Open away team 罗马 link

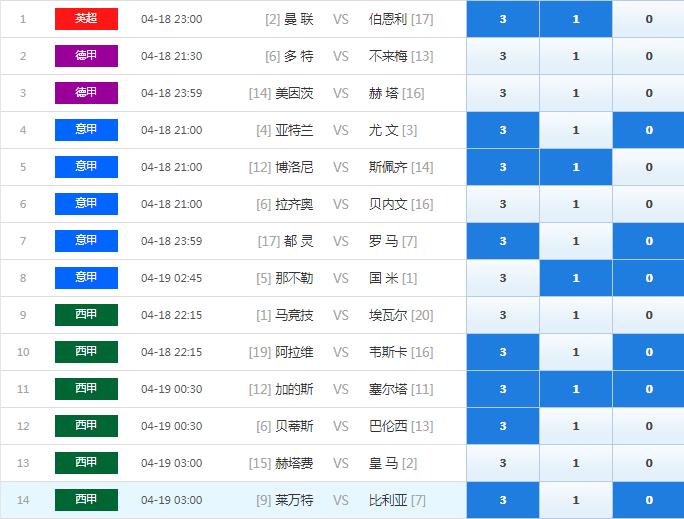(x=383, y=241)
